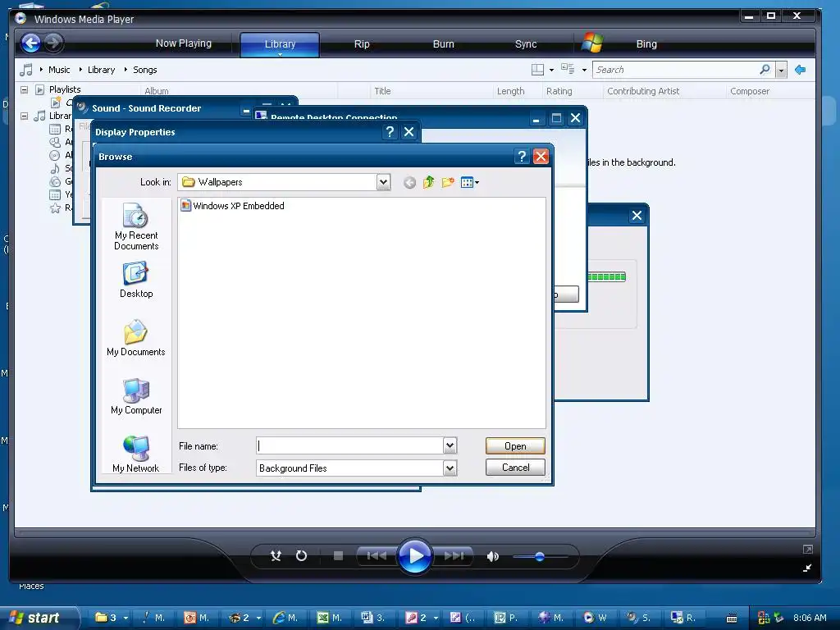
Task: Click the Music breadcrumb
Action: coord(59,70)
